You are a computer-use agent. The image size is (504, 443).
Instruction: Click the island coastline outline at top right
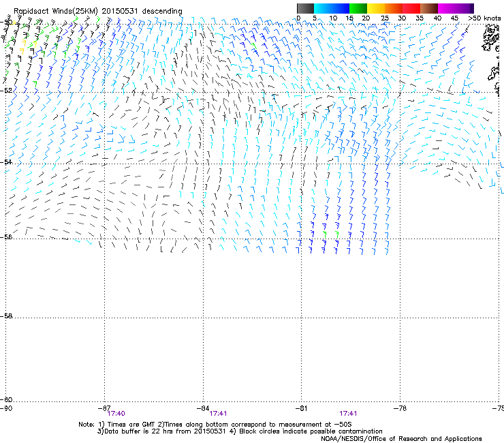pos(490,38)
